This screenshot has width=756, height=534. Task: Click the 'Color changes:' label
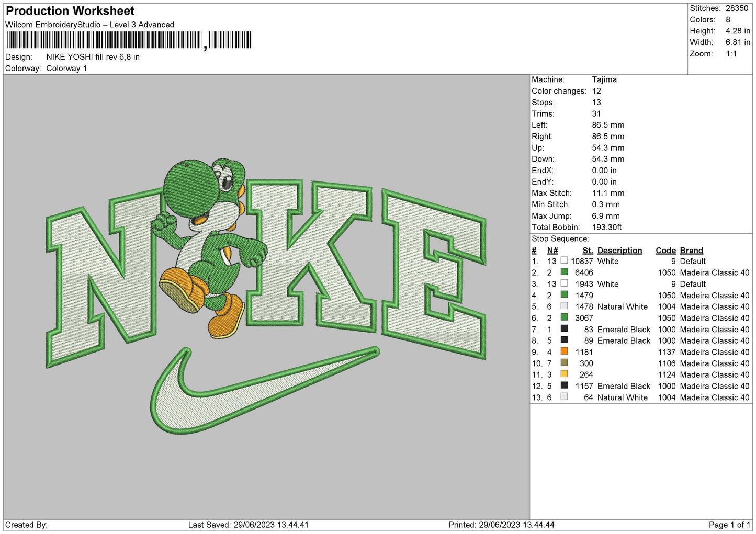pyautogui.click(x=559, y=91)
